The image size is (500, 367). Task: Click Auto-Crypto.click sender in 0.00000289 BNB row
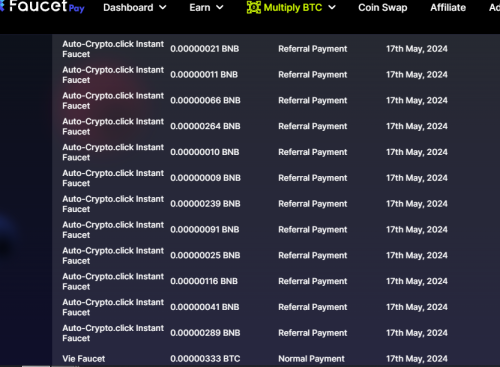point(113,333)
